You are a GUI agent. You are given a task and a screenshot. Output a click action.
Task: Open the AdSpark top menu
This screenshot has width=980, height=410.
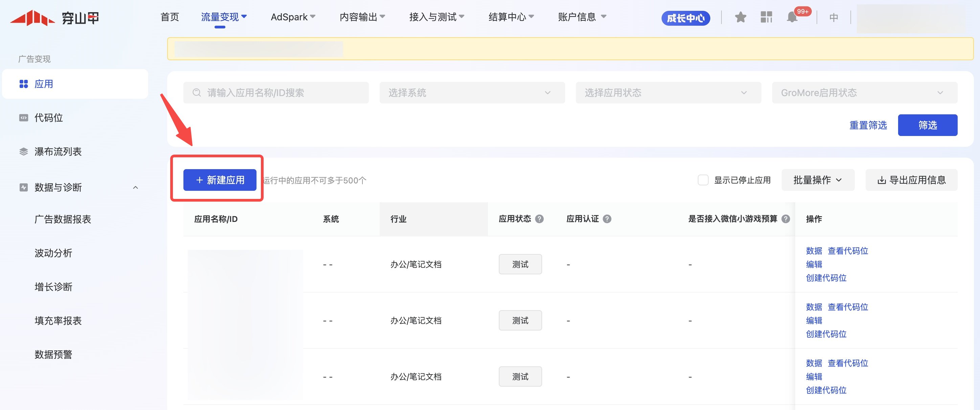click(x=293, y=17)
